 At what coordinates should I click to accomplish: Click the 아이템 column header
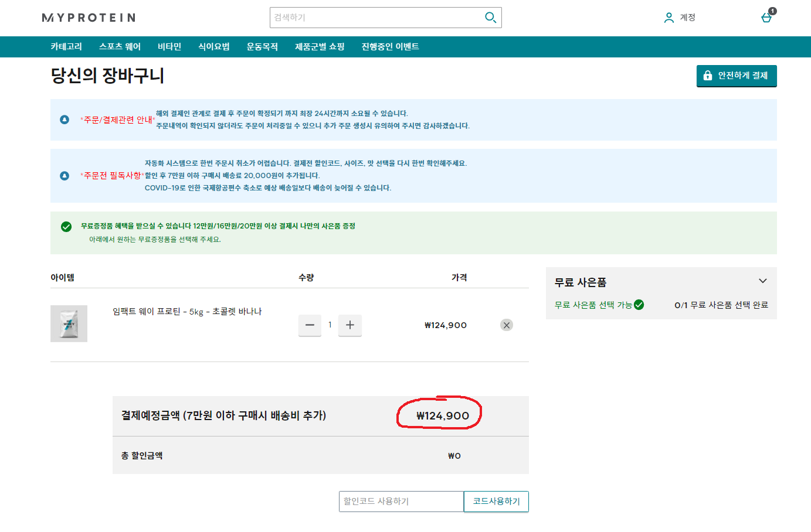tap(62, 278)
